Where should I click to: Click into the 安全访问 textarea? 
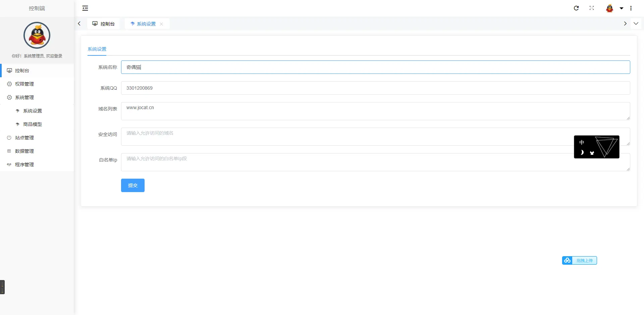click(x=375, y=137)
